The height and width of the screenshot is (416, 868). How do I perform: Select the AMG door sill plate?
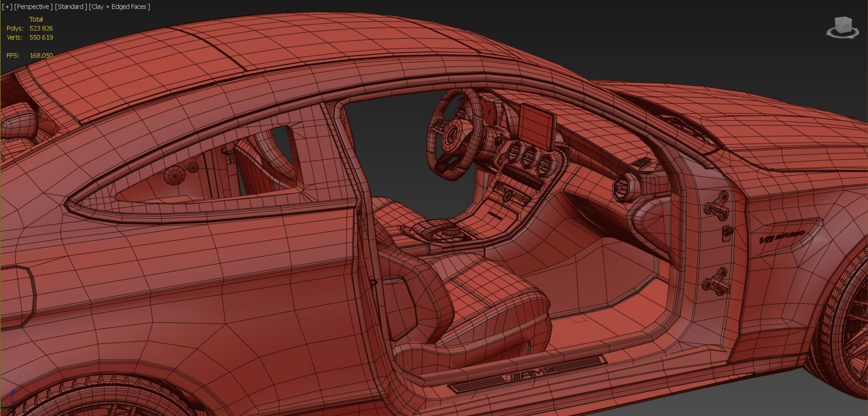527,374
